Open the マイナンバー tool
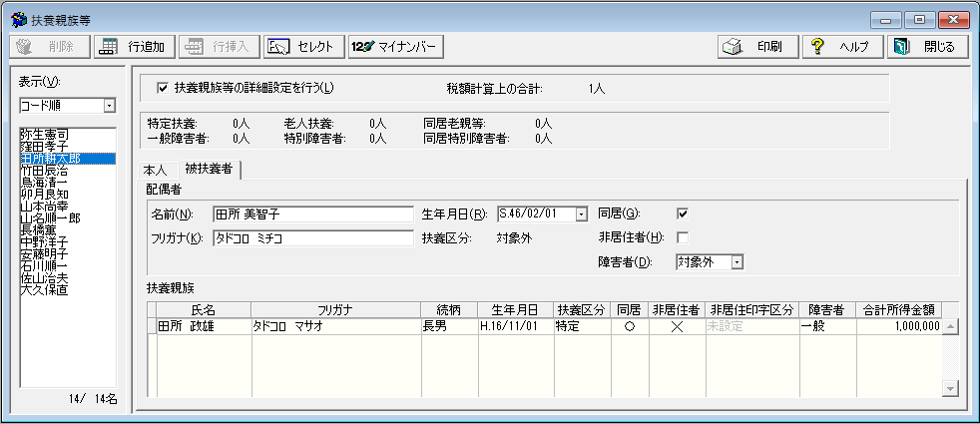Viewport: 980px width, 424px height. coord(362,47)
